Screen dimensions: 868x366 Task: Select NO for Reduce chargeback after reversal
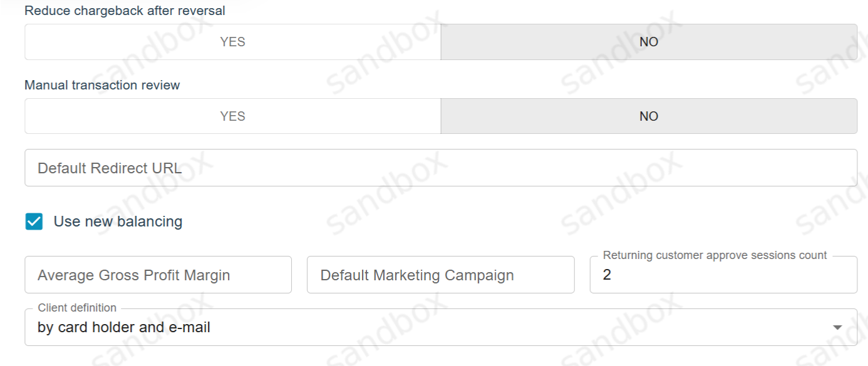pyautogui.click(x=649, y=43)
